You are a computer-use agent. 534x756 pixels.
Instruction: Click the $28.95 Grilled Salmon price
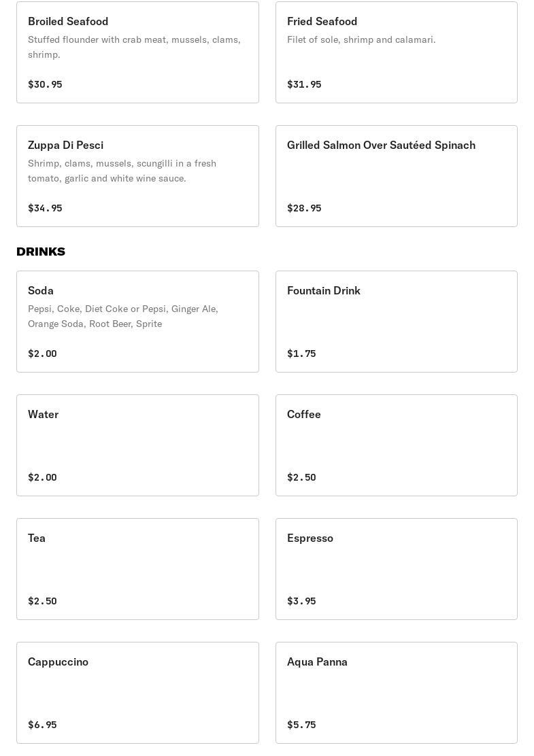coord(304,208)
